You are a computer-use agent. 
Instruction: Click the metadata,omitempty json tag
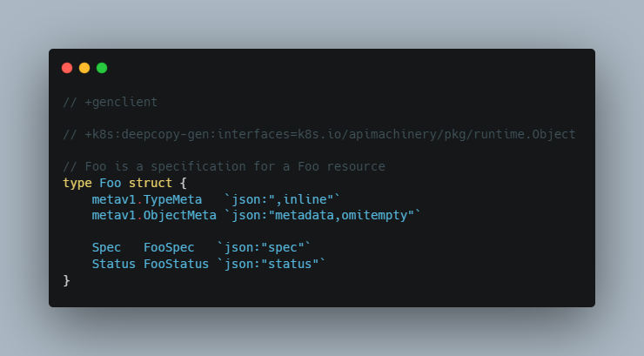coord(322,215)
